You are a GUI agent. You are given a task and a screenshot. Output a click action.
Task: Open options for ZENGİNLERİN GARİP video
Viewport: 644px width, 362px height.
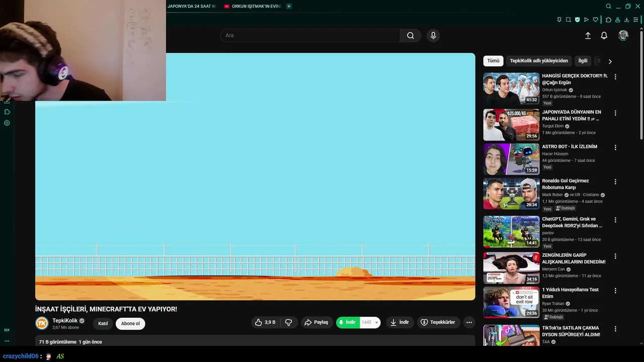[x=615, y=256]
